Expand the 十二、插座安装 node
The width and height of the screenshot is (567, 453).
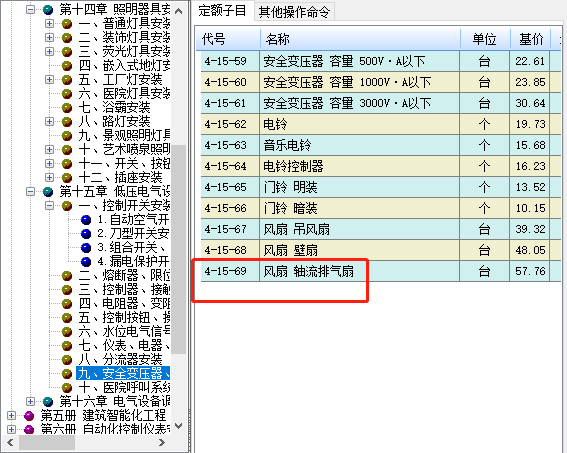point(50,178)
